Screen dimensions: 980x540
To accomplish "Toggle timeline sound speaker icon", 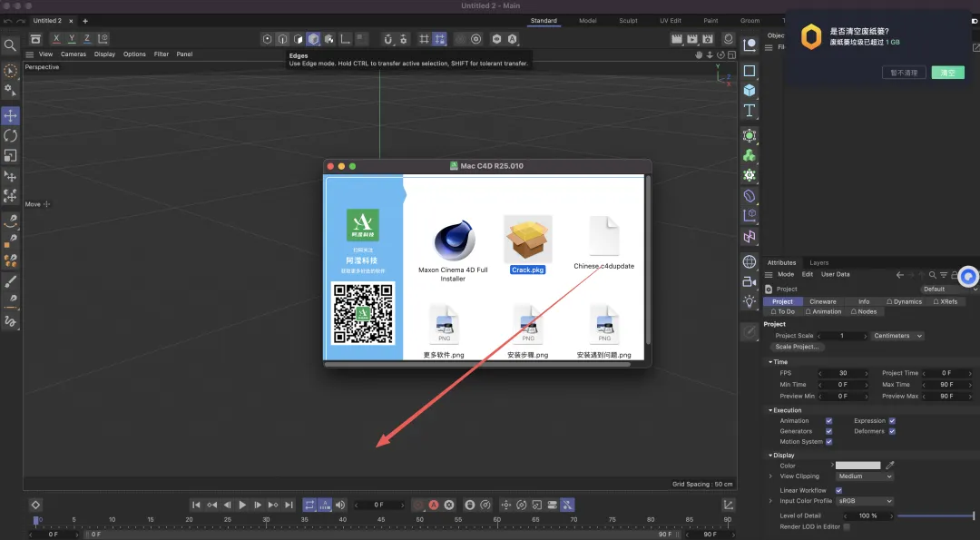I will pyautogui.click(x=340, y=505).
